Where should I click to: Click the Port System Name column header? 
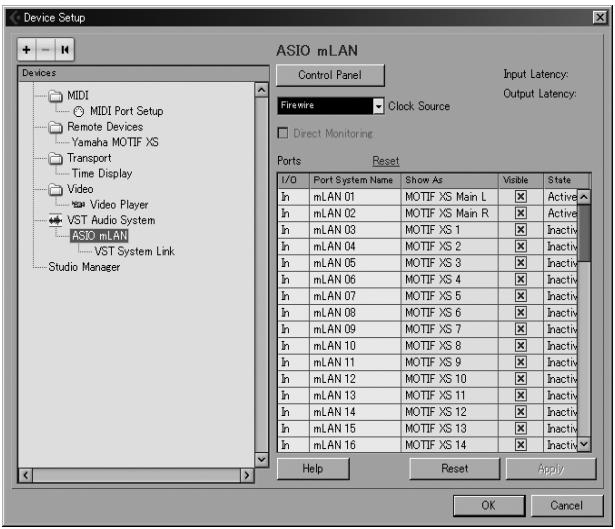pos(355,180)
